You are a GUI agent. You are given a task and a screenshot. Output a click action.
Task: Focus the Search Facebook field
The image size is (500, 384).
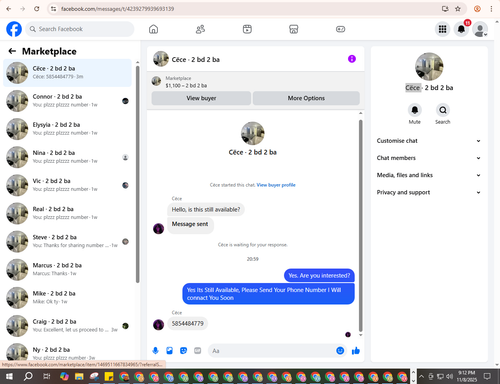coord(80,29)
